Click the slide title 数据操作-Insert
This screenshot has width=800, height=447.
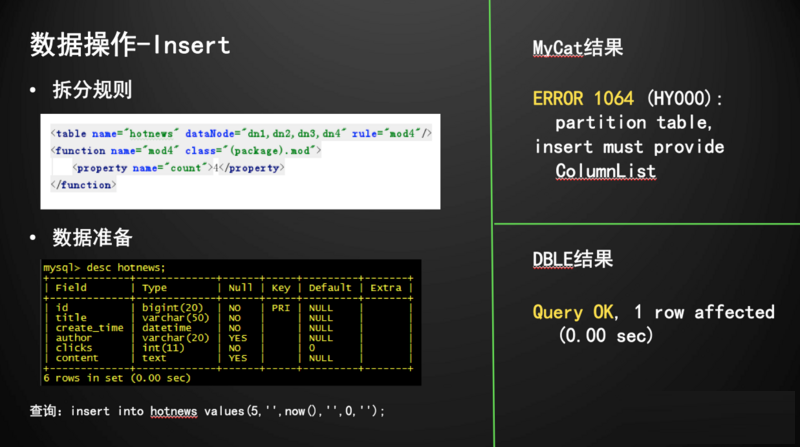(130, 45)
